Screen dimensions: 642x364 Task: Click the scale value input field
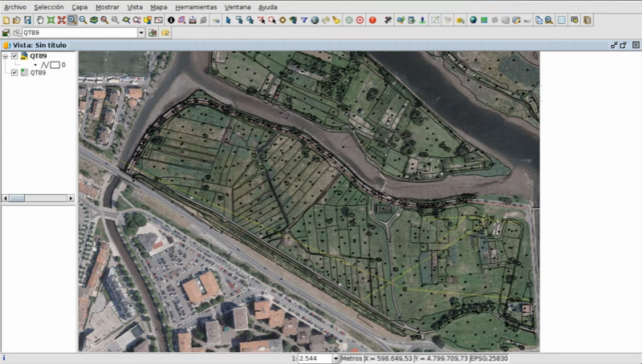click(313, 358)
